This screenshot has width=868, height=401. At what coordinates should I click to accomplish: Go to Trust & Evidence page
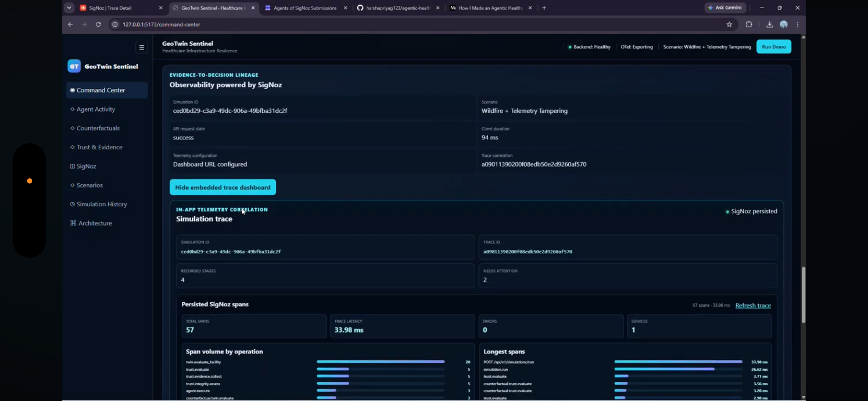point(107,147)
